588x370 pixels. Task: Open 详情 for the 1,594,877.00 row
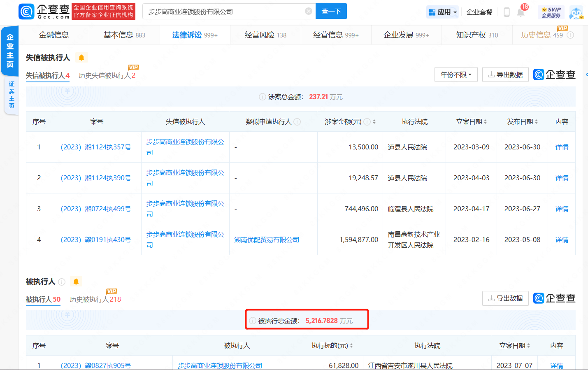pyautogui.click(x=562, y=240)
